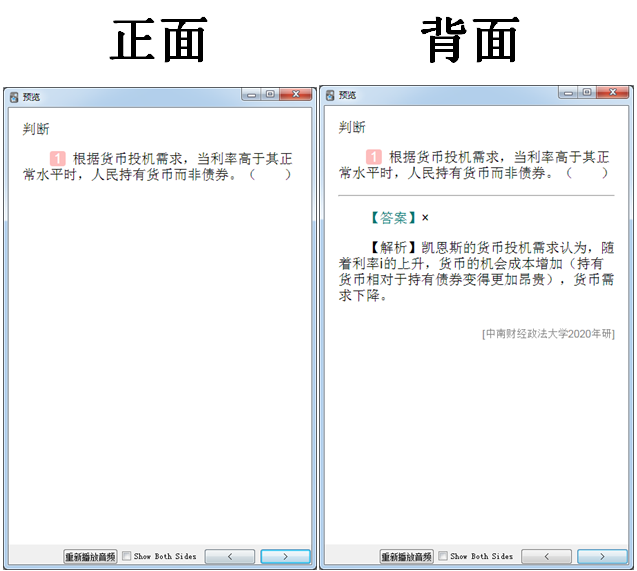Click the pink number 1 badge in right window
Viewport: 637px width, 571px height.
(x=374, y=157)
